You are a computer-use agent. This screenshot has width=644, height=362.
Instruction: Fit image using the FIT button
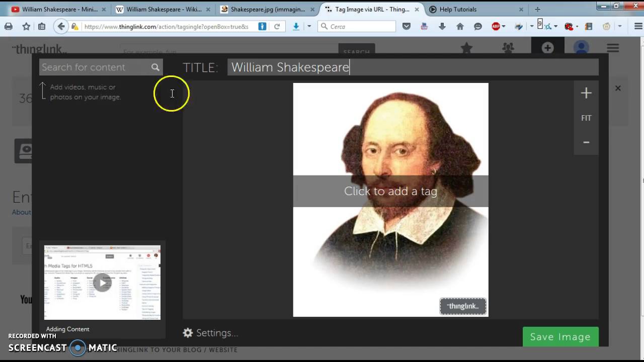click(x=586, y=118)
